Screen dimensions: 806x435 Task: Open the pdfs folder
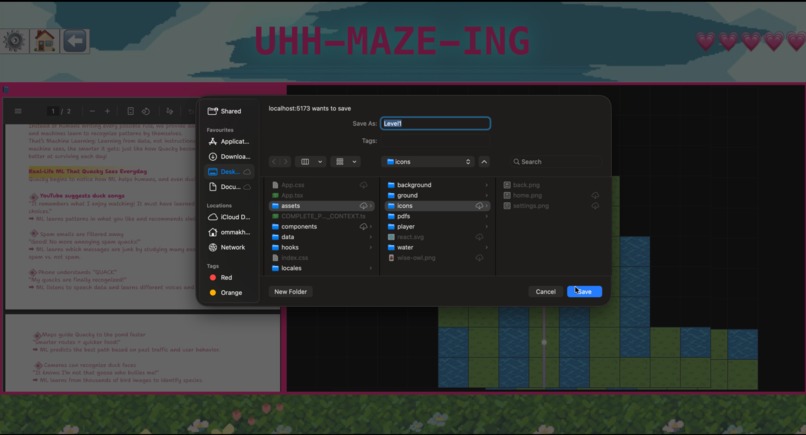click(437, 216)
